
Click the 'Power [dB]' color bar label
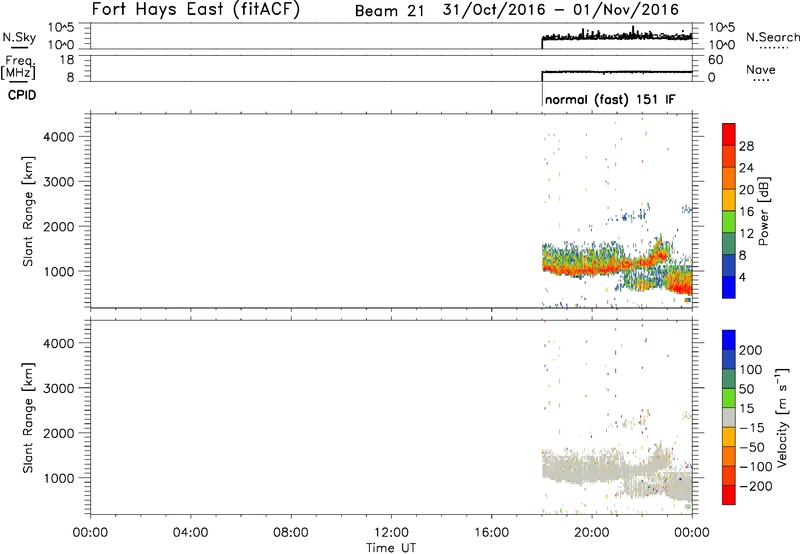(x=763, y=211)
